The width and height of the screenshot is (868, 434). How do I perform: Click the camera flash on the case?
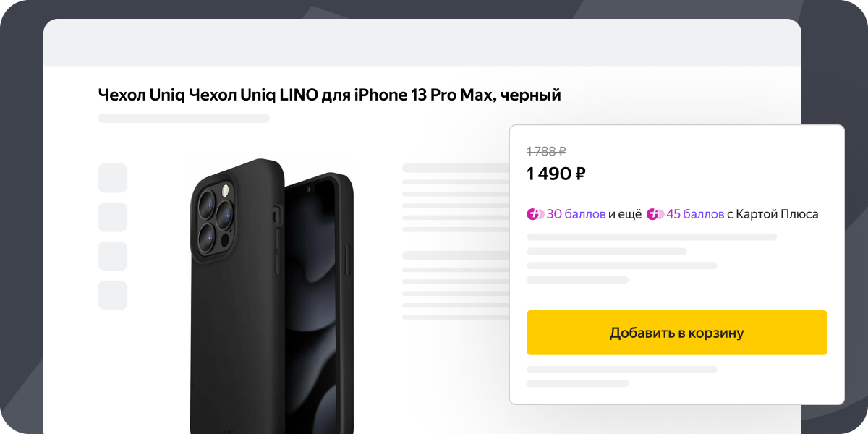tap(226, 191)
